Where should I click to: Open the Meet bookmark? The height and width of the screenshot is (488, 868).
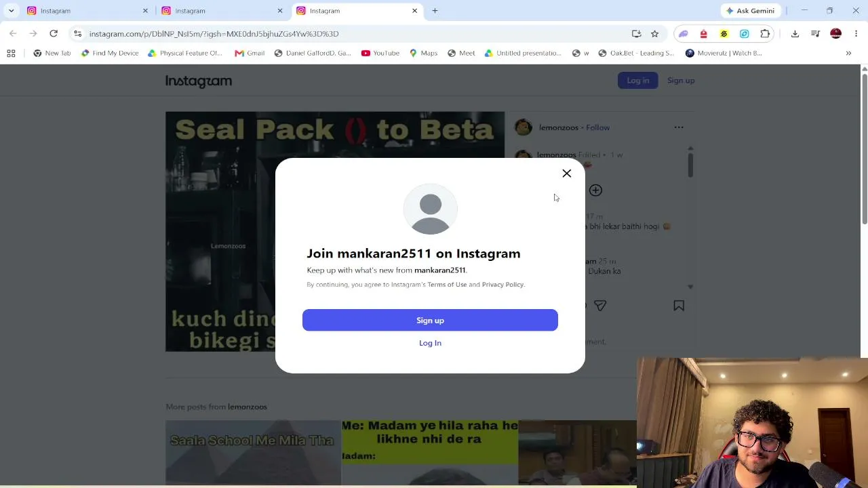(x=461, y=53)
